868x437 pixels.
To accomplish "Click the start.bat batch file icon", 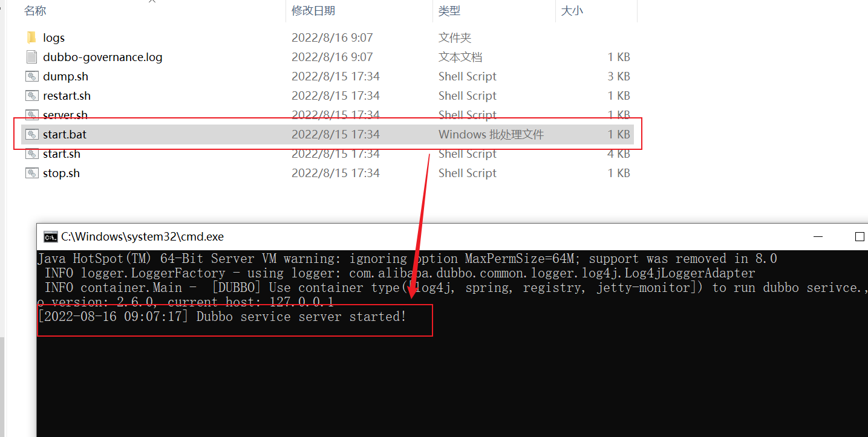I will 32,134.
